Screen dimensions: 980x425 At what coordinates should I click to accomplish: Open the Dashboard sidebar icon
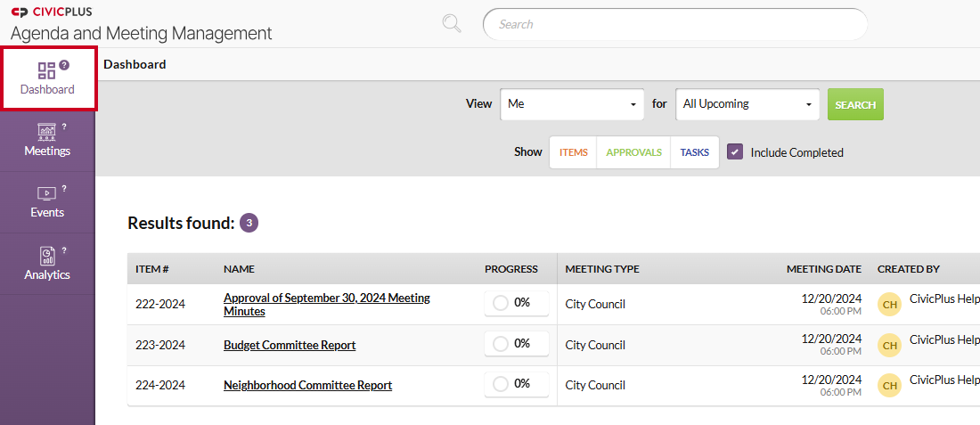pos(47,70)
